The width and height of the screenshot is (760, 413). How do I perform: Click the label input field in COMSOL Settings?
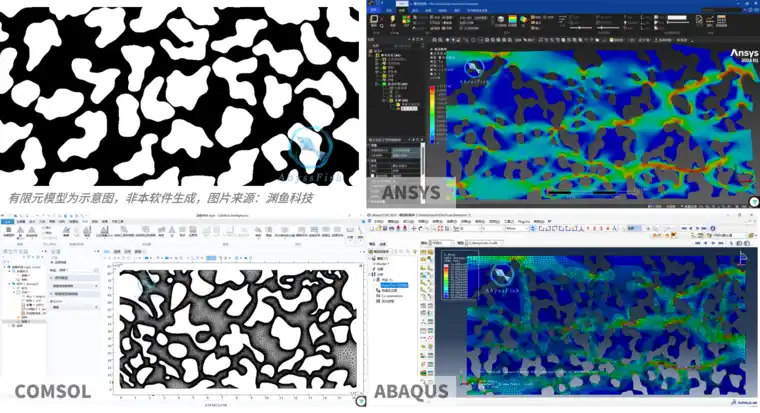[x=76, y=270]
